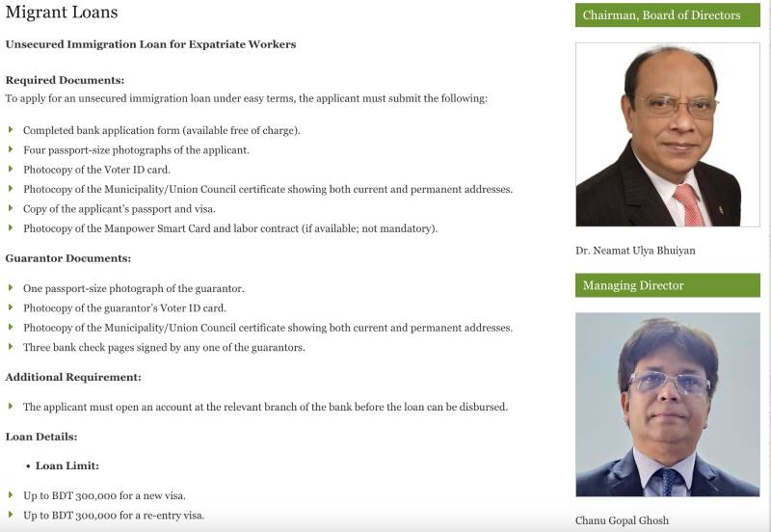Click the arrow bullet next to "Four passport-size photographs"
The height and width of the screenshot is (532, 771).
(x=11, y=149)
